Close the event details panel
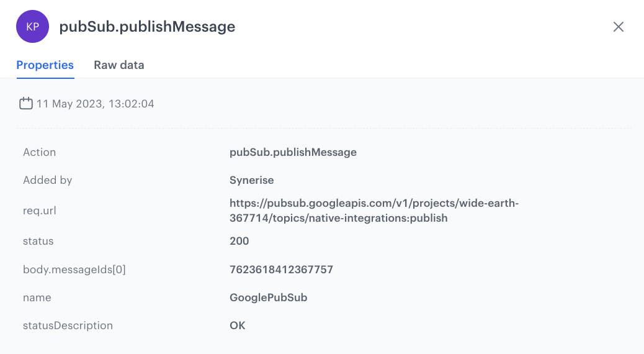The height and width of the screenshot is (354, 644). (x=618, y=27)
